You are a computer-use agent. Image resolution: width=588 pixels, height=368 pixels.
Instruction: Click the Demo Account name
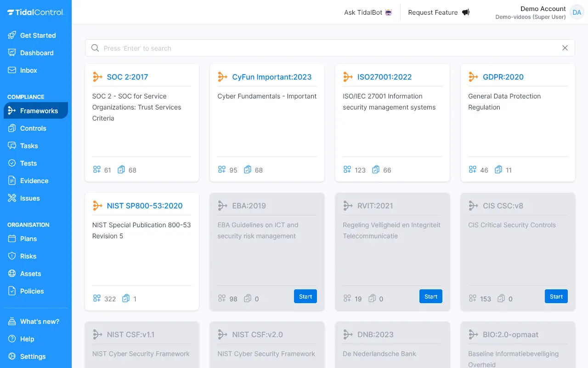(x=543, y=9)
